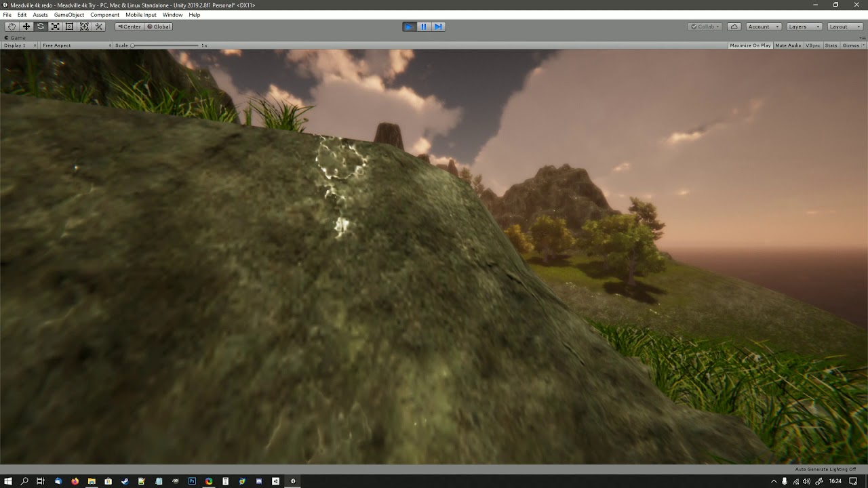Open the Layout dropdown
This screenshot has width=868, height=488.
point(844,26)
